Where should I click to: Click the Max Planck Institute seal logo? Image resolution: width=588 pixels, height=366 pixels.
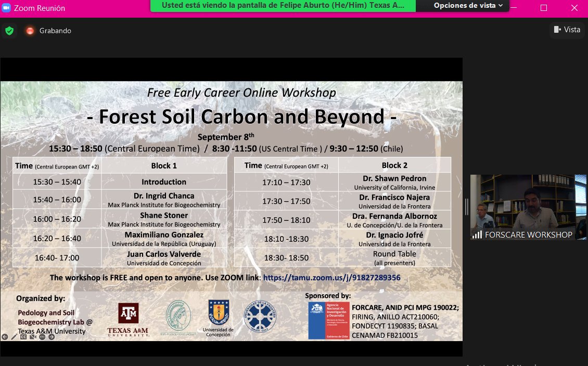pos(177,316)
